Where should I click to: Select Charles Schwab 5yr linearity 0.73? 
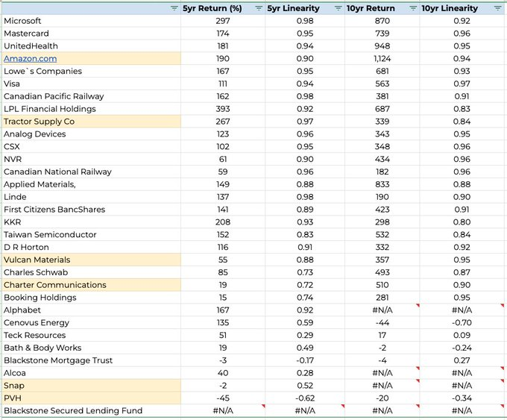point(305,272)
